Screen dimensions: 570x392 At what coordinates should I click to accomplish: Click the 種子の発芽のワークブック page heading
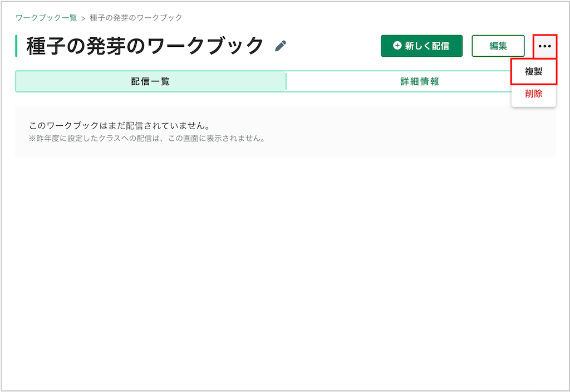[145, 46]
